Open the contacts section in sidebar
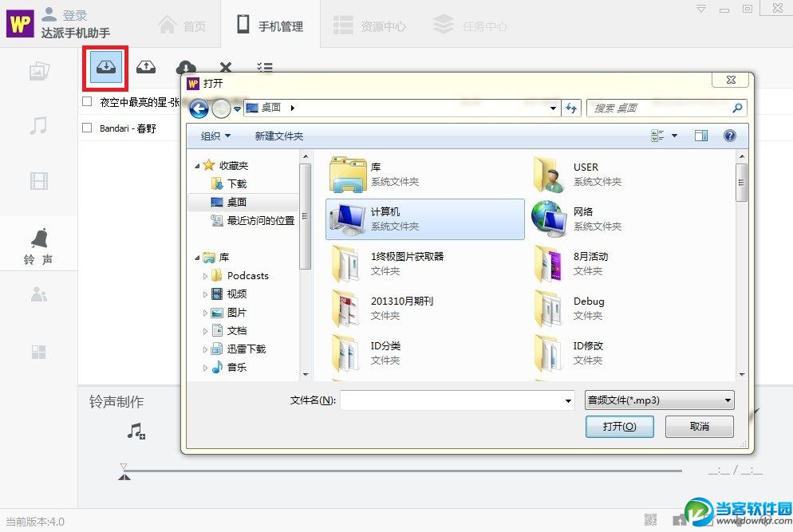Image resolution: width=793 pixels, height=532 pixels. point(39,294)
